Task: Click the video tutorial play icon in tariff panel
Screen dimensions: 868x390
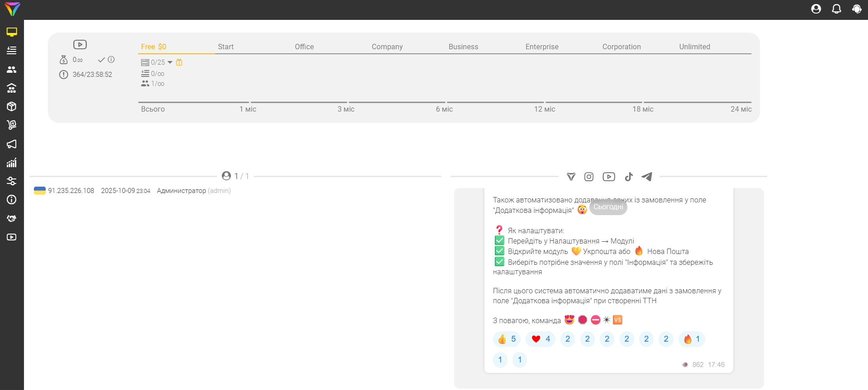Action: (80, 44)
